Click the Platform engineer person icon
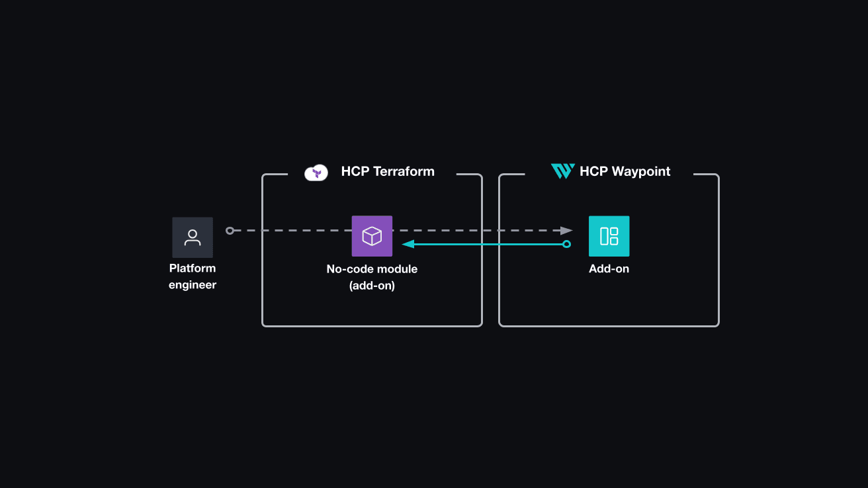The height and width of the screenshot is (488, 868). (x=193, y=237)
